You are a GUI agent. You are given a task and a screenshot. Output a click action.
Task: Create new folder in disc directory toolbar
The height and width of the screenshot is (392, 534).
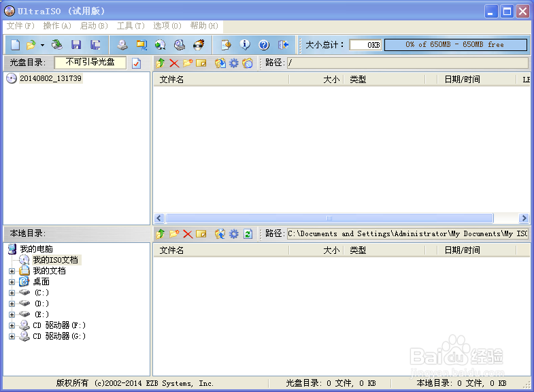(188, 63)
